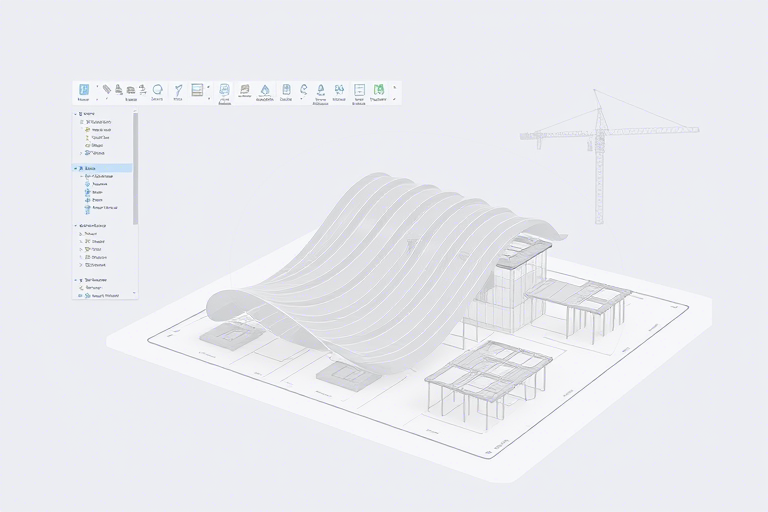Select the highlighted blue row in tree
The width and height of the screenshot is (768, 512).
tap(102, 168)
